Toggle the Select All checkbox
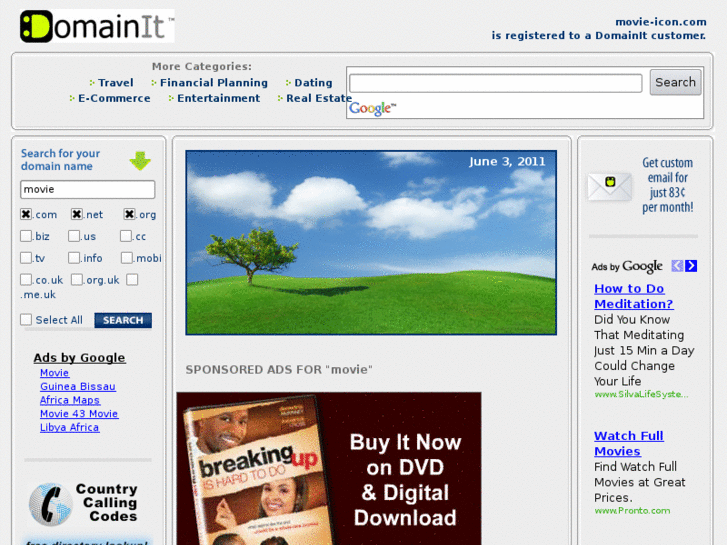The image size is (727, 545). click(x=26, y=319)
